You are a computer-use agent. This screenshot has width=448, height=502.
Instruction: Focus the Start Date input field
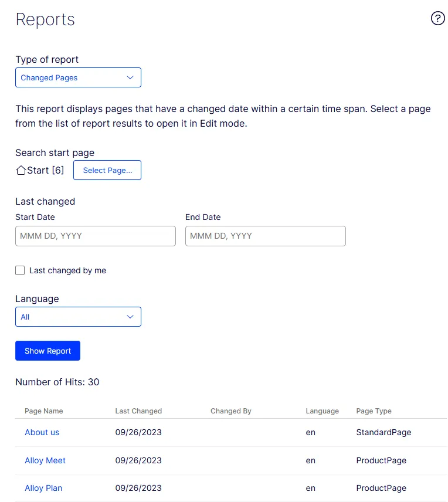click(x=96, y=236)
